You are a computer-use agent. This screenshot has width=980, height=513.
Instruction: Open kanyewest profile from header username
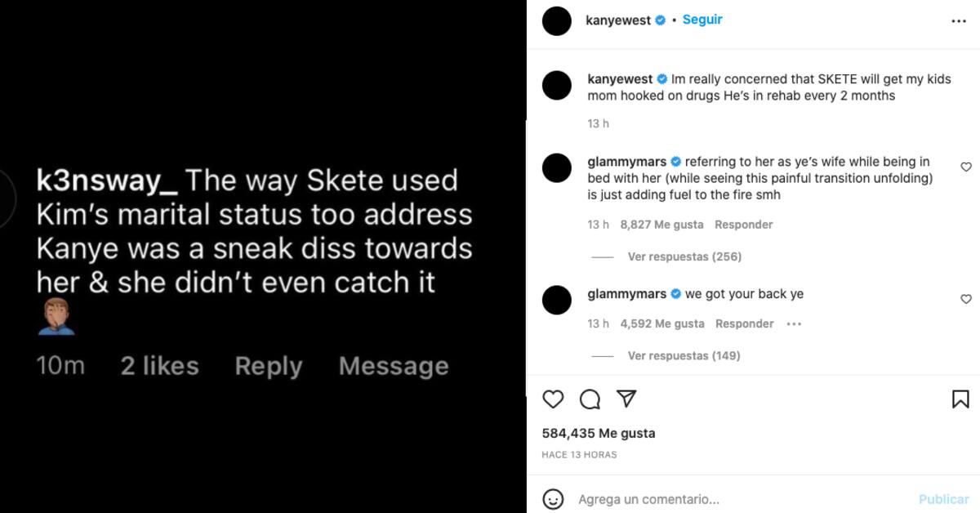618,20
